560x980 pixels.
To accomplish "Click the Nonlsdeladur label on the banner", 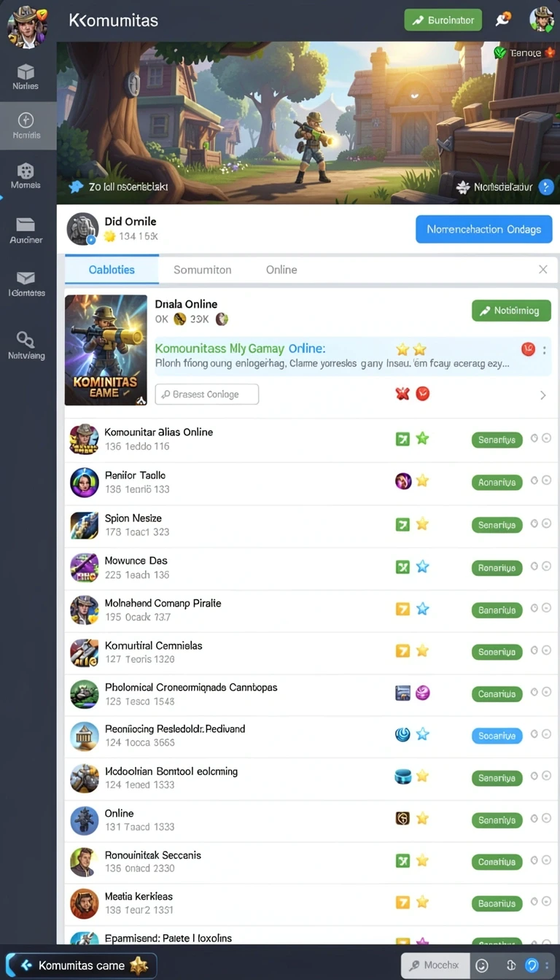I will point(502,187).
